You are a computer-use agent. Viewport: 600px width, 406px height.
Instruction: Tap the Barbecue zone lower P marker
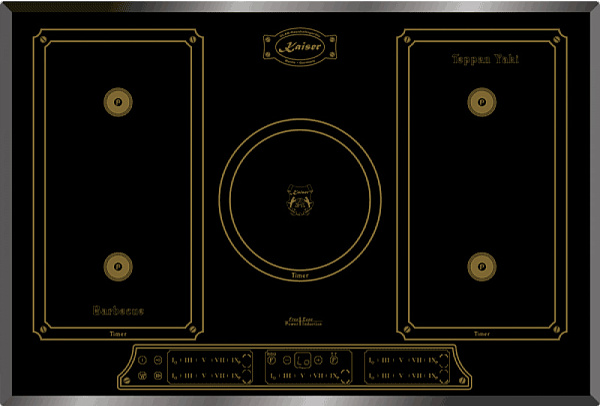click(x=116, y=264)
